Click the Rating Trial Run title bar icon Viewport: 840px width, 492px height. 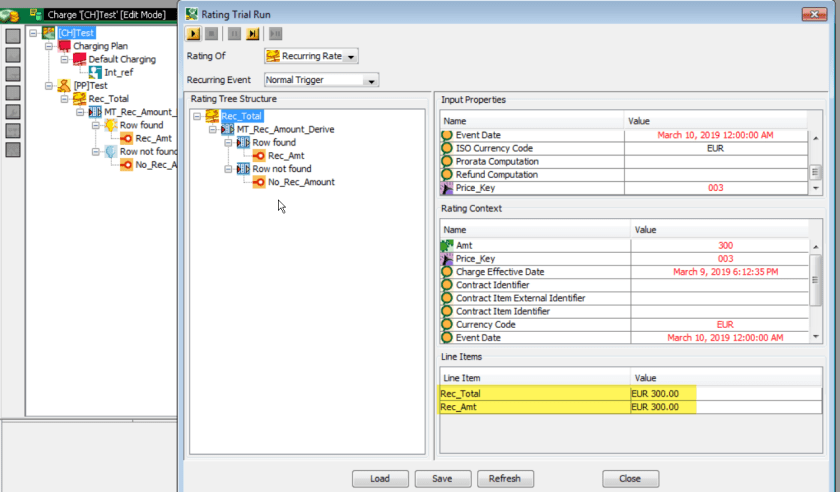[192, 14]
